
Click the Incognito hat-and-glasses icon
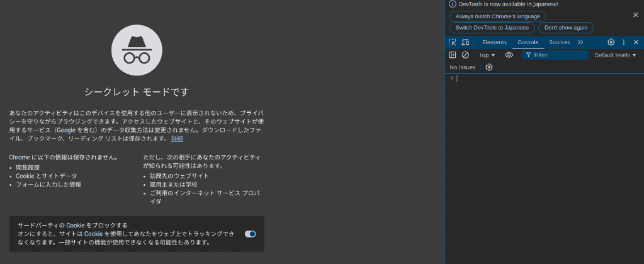(137, 50)
